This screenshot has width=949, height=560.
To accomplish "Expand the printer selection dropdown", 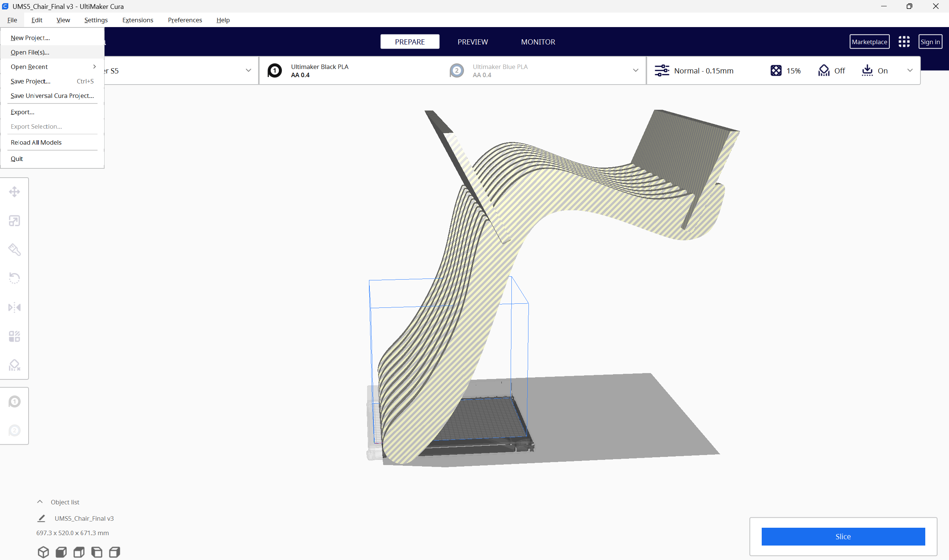I will click(x=248, y=70).
